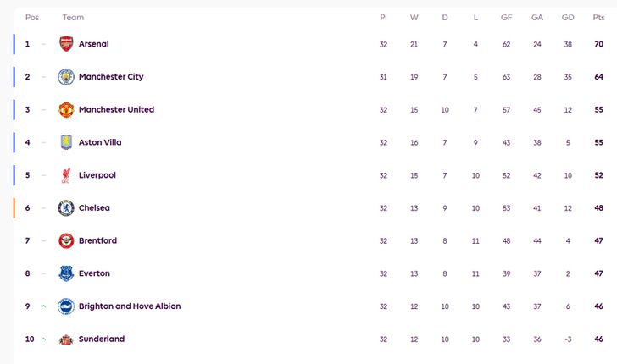The width and height of the screenshot is (617, 364).
Task: Click the Brentford bee crest
Action: point(66,240)
